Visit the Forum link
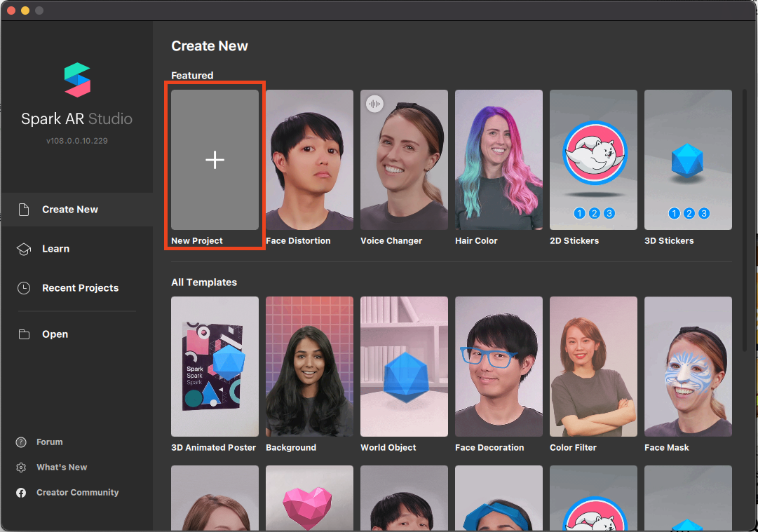 [49, 442]
